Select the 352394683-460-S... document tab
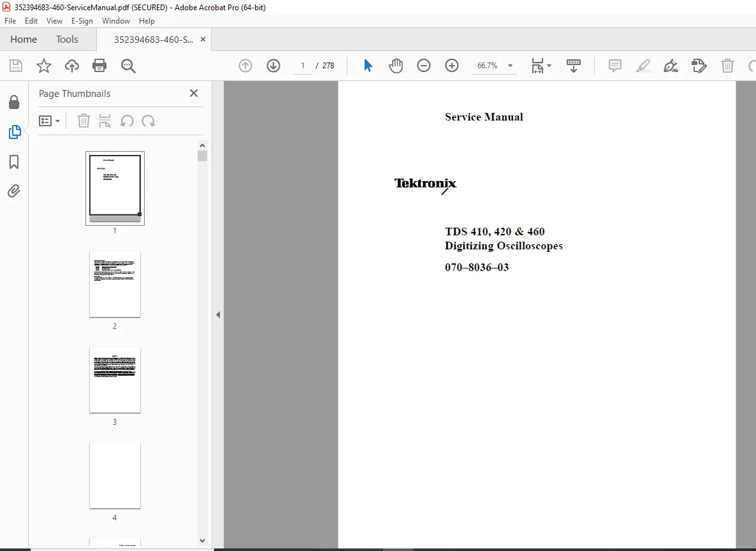The height and width of the screenshot is (551, 756). (x=154, y=40)
